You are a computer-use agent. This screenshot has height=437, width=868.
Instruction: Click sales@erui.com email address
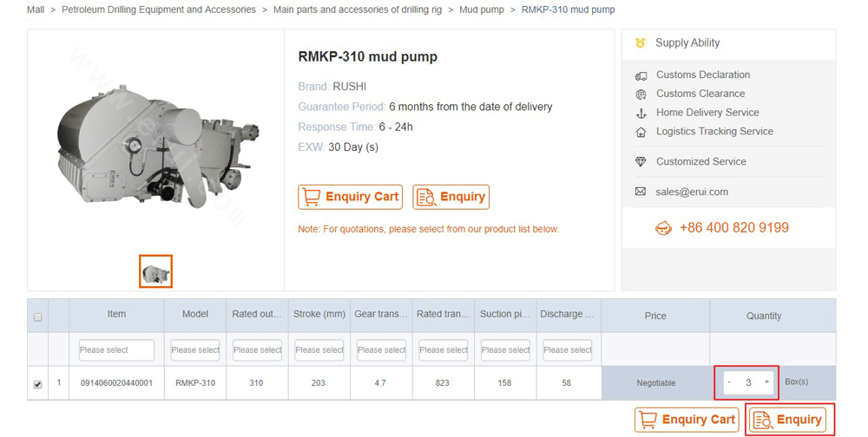[x=692, y=192]
